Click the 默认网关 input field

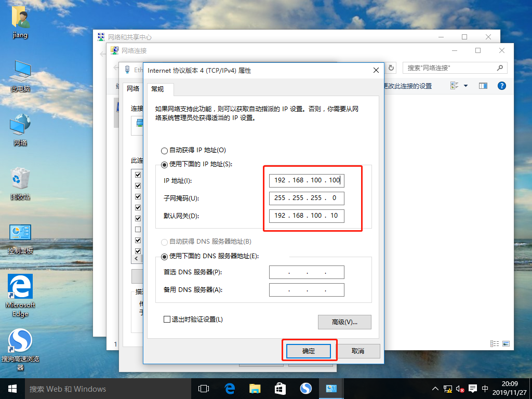click(307, 216)
